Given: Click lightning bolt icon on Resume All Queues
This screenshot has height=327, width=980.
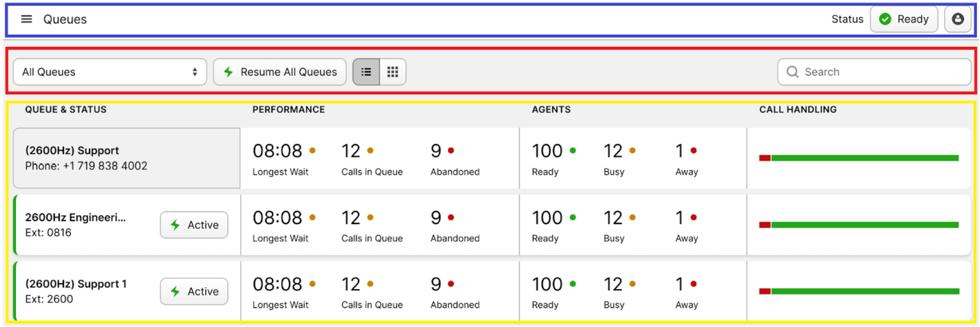Looking at the screenshot, I should tap(229, 72).
